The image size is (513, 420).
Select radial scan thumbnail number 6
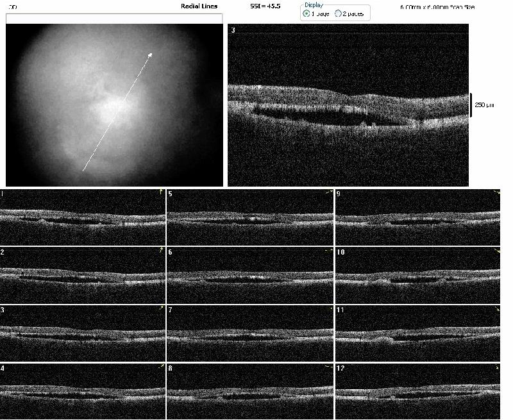[250, 274]
